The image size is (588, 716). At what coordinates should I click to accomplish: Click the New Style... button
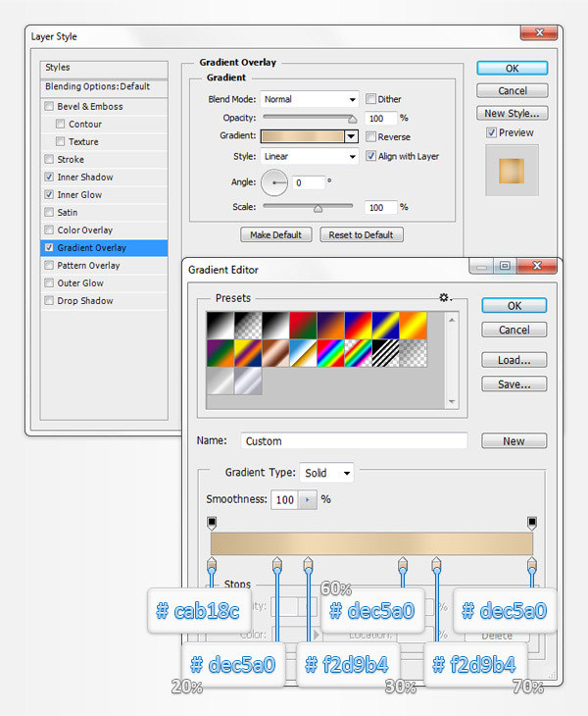pos(514,114)
